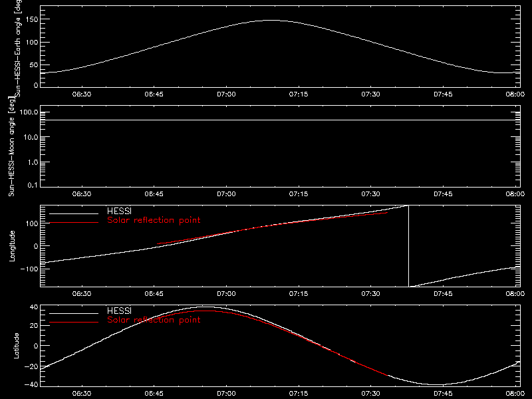Click the vertical longitude wrap-around line
Viewport: 532px width, 399px height.
[408, 246]
